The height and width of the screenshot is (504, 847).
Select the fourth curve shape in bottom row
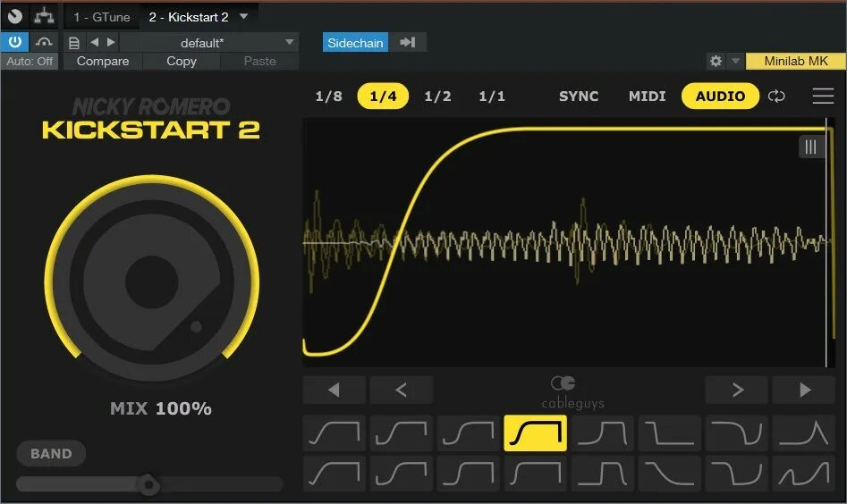536,474
